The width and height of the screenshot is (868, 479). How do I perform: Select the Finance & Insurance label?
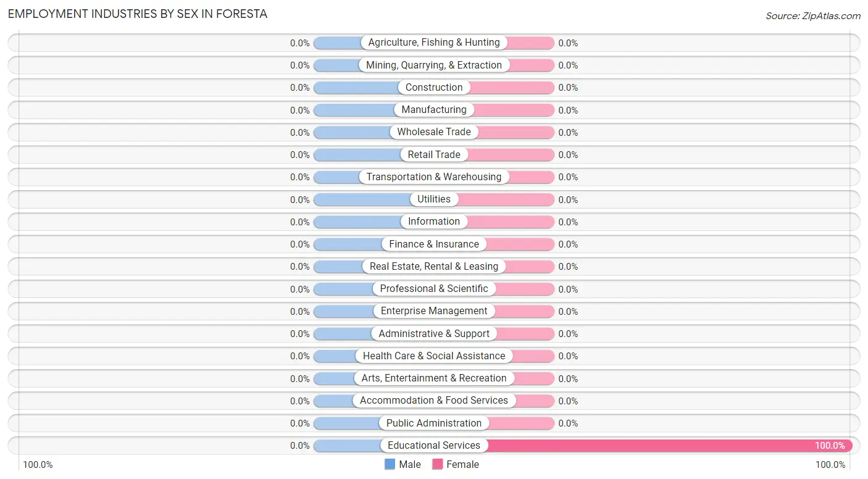click(x=434, y=244)
